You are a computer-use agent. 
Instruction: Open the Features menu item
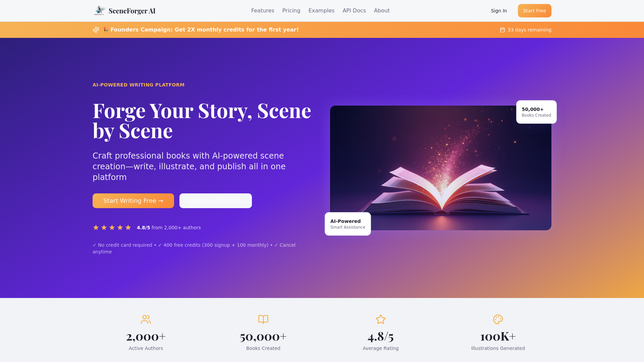pyautogui.click(x=263, y=11)
